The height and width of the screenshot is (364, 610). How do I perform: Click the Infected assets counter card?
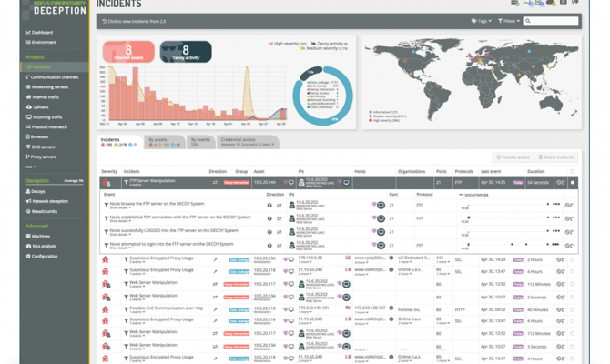[128, 52]
